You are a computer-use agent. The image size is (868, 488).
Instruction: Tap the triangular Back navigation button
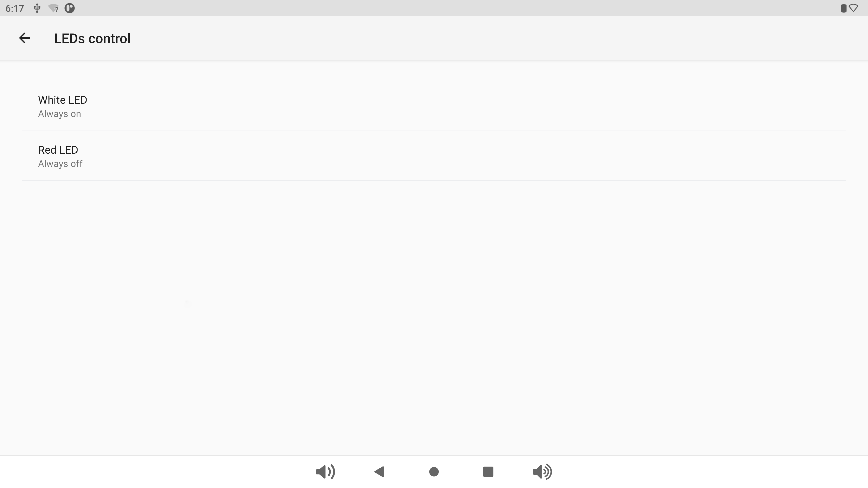380,472
